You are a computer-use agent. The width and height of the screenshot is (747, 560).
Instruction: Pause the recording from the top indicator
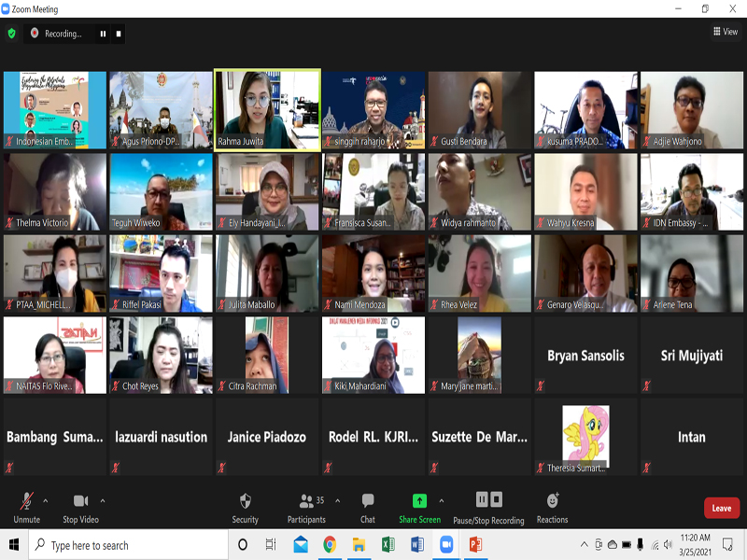pyautogui.click(x=103, y=34)
